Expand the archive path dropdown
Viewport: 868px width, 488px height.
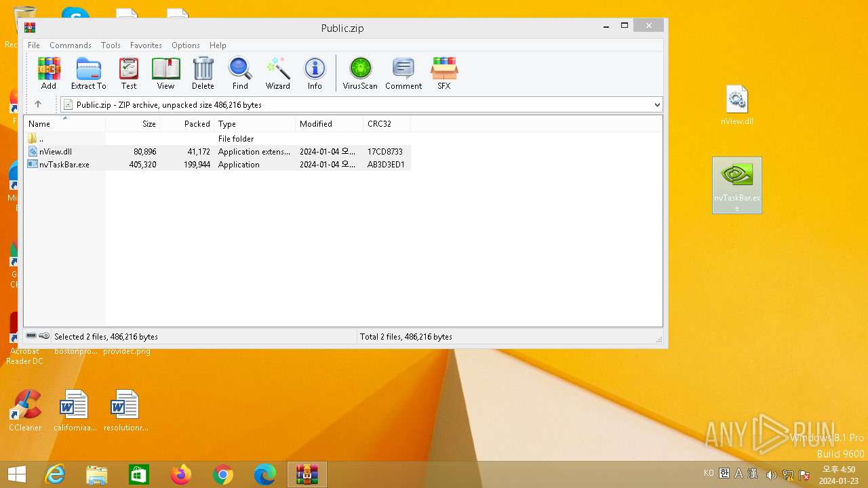[657, 104]
